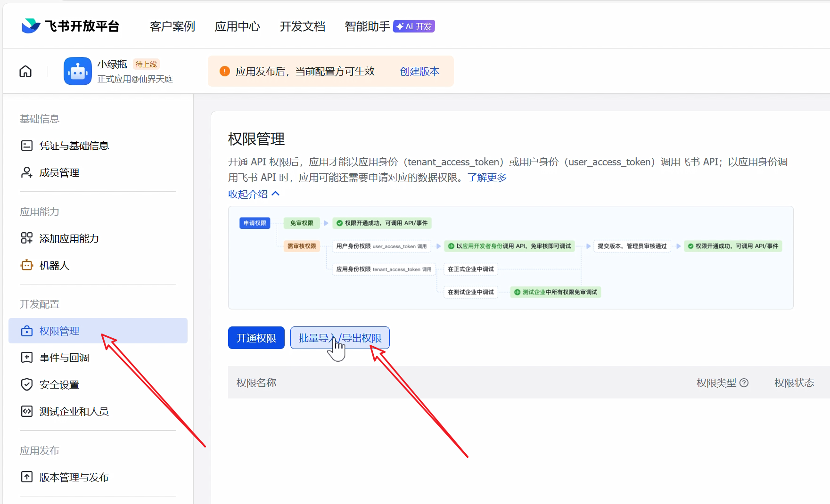
Task: Select the 权限管理 briefcase icon
Action: tap(27, 331)
